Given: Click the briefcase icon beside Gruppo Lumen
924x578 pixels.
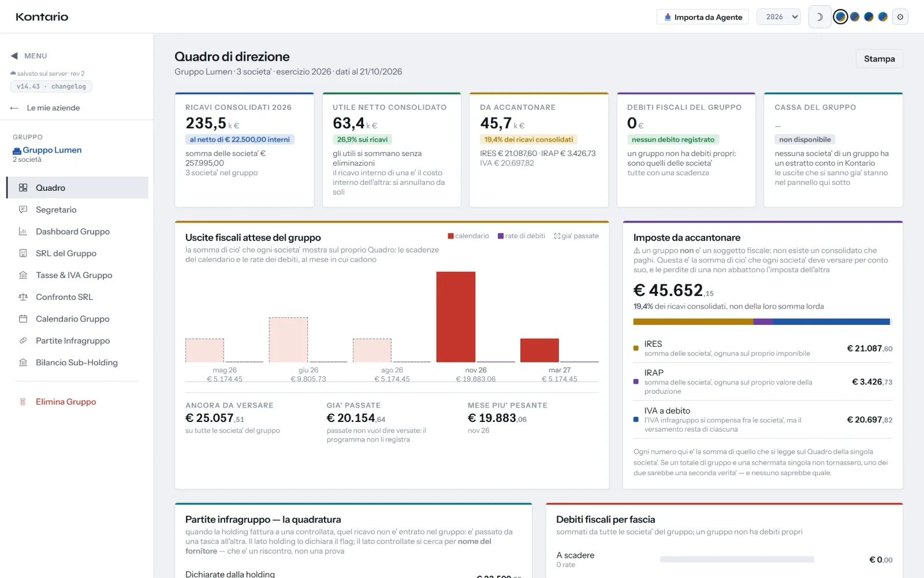Looking at the screenshot, I should [17, 150].
